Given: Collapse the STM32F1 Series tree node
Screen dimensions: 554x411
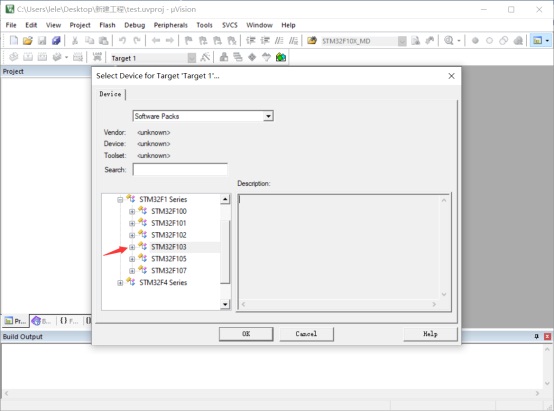Looking at the screenshot, I should point(120,200).
